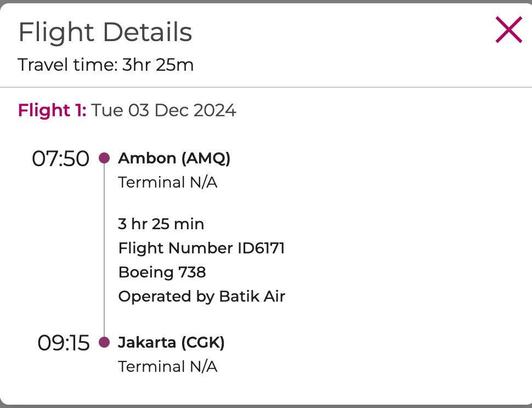The image size is (532, 408).
Task: Click the Ambon departure timeline dot
Action: [x=104, y=158]
